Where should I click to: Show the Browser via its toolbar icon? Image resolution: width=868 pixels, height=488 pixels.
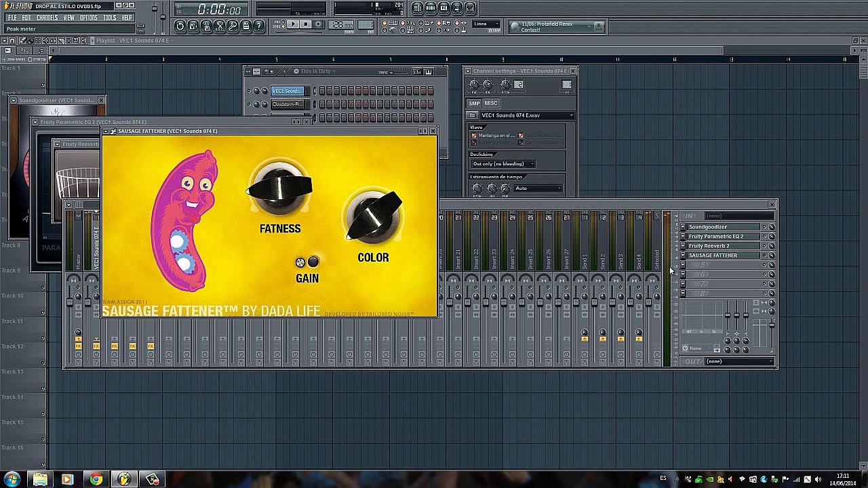(x=456, y=8)
